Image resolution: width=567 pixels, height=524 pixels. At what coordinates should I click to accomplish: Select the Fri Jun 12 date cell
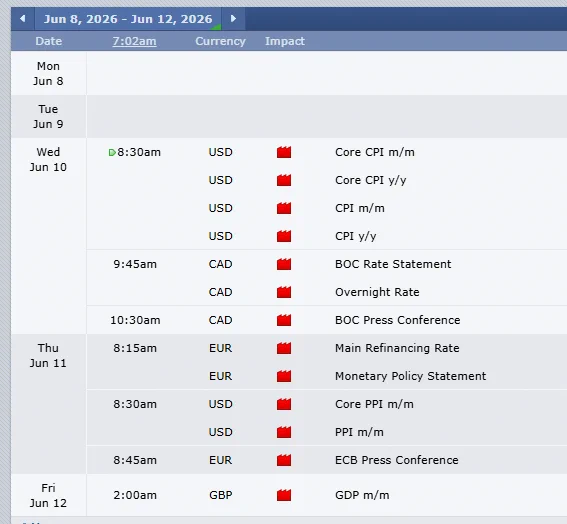pyautogui.click(x=48, y=495)
